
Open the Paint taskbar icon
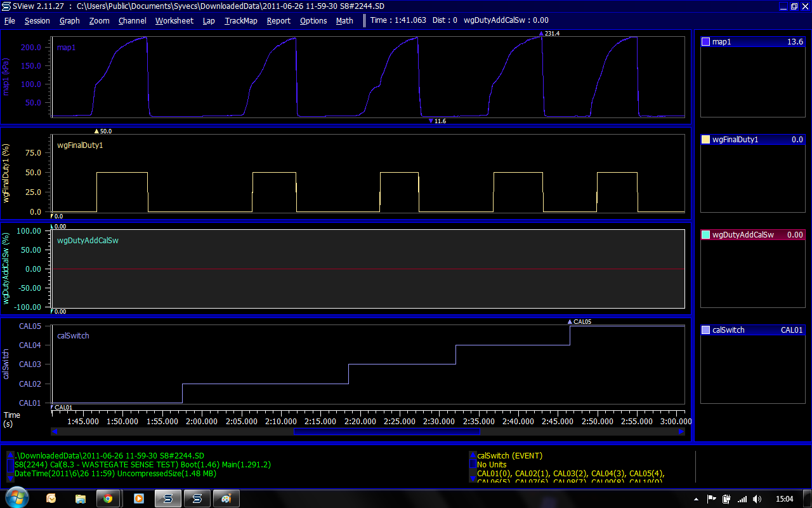pos(226,498)
